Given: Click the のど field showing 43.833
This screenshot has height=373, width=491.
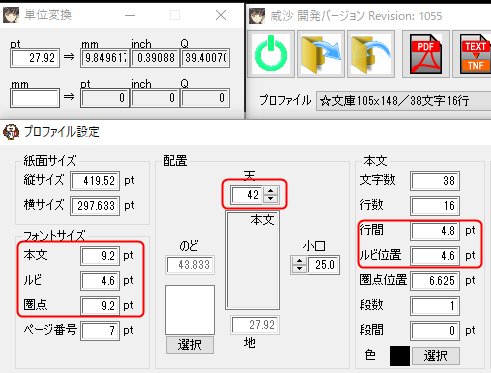Looking at the screenshot, I should point(190,265).
